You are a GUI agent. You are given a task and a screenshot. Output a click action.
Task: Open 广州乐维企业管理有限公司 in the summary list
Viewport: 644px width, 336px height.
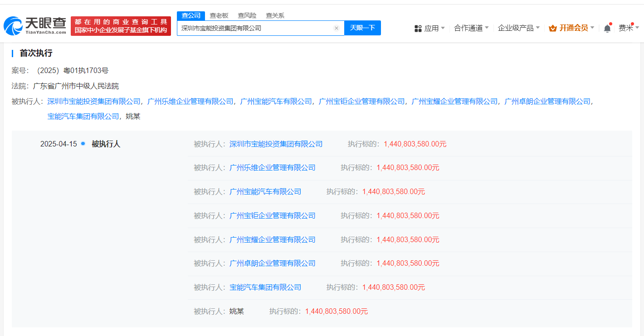click(x=190, y=102)
